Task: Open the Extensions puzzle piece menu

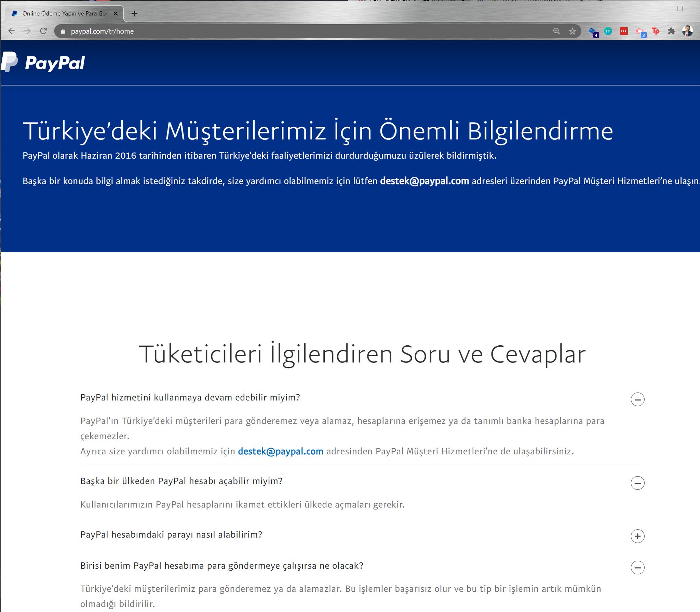Action: tap(671, 31)
